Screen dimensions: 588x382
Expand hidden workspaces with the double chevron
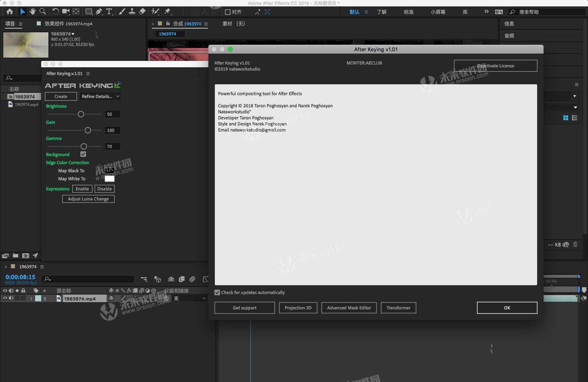(486, 12)
